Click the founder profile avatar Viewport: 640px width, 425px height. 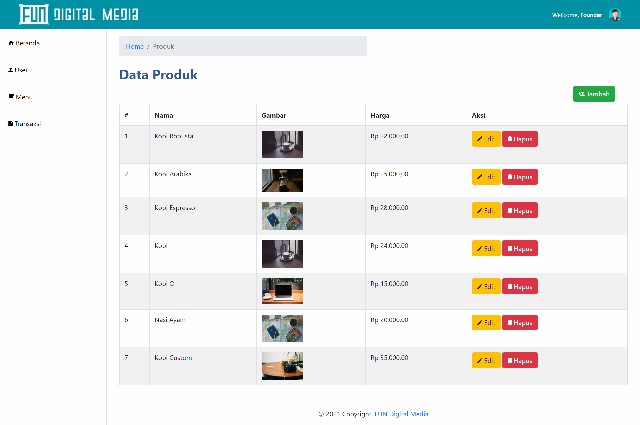pyautogui.click(x=614, y=15)
